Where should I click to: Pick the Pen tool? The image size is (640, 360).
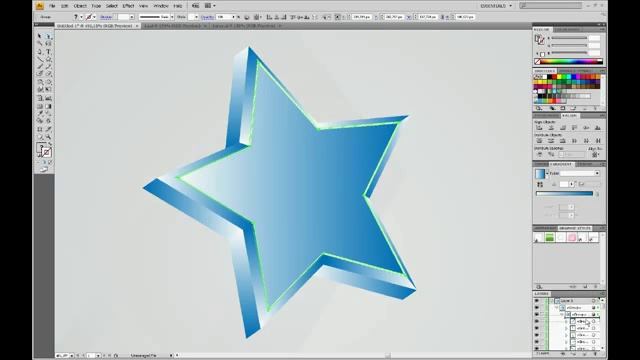point(40,52)
